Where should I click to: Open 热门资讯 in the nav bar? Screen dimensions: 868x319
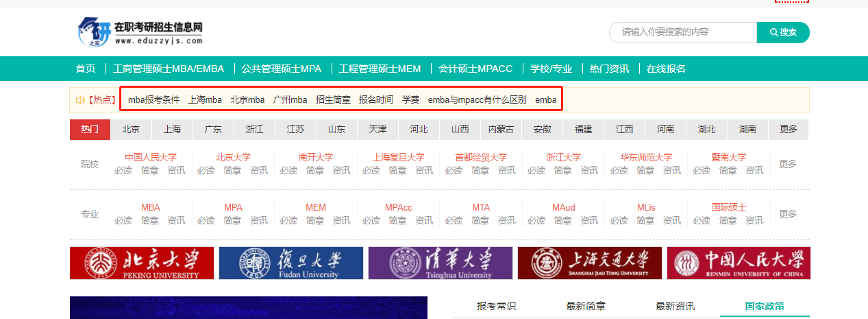609,69
